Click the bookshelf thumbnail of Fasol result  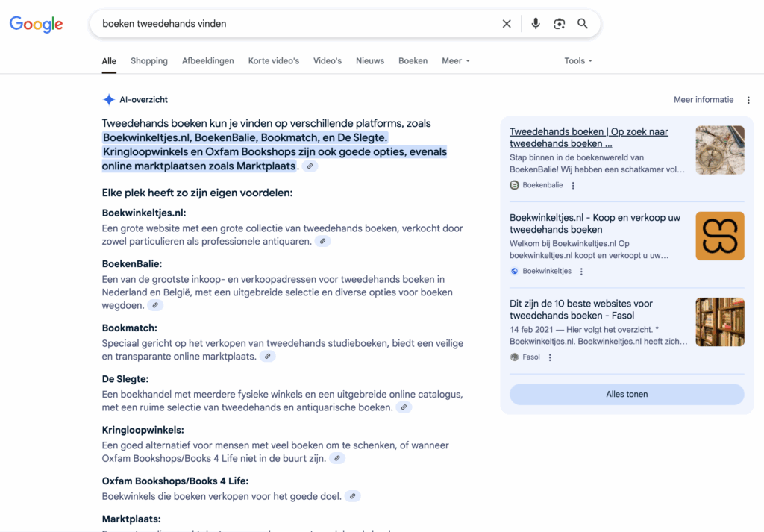pyautogui.click(x=720, y=322)
